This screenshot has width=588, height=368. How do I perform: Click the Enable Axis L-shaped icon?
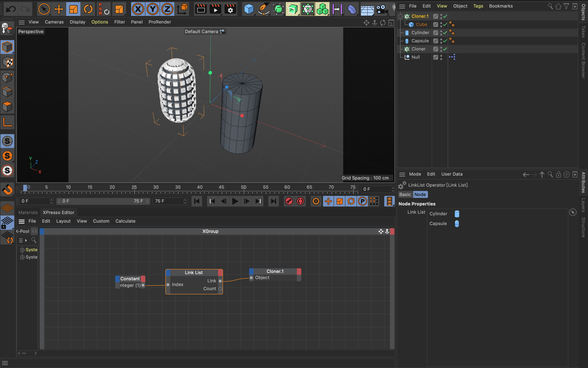click(x=7, y=122)
